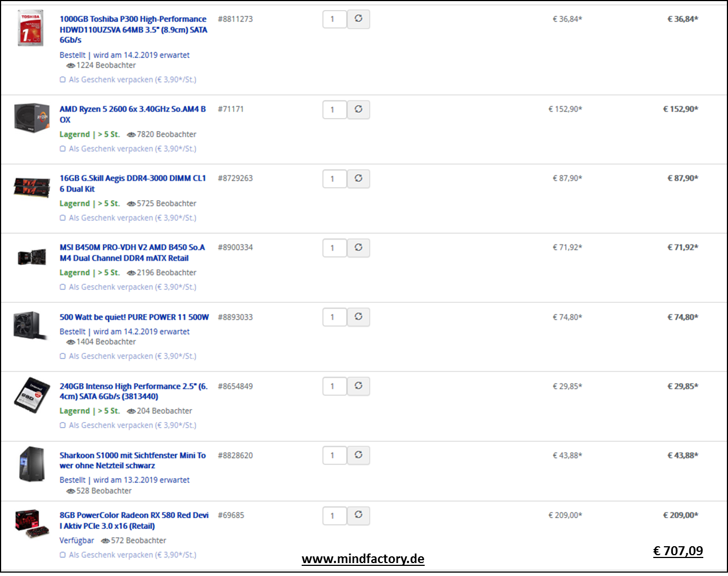This screenshot has height=576, width=728.
Task: Click the MSI motherboard thumbnail image
Action: coord(32,257)
